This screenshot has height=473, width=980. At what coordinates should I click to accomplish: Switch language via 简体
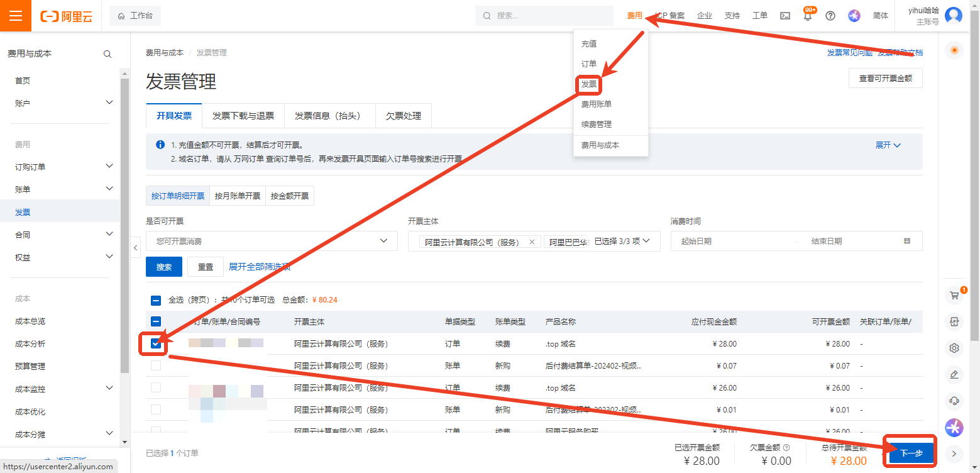tap(881, 16)
